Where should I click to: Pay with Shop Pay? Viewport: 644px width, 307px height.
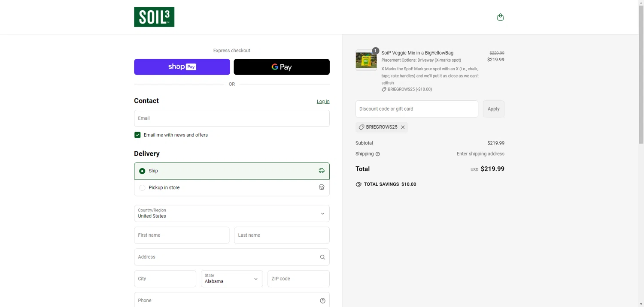coord(182,67)
